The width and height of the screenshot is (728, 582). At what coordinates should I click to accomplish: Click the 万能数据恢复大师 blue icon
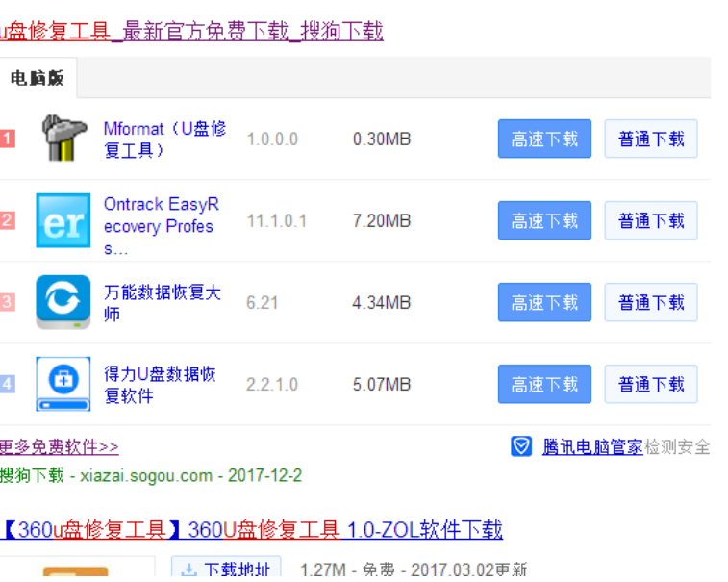[63, 302]
